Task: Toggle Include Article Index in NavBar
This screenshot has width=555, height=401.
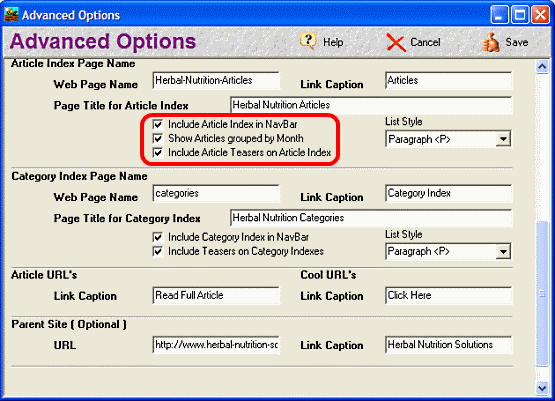Action: click(x=158, y=125)
